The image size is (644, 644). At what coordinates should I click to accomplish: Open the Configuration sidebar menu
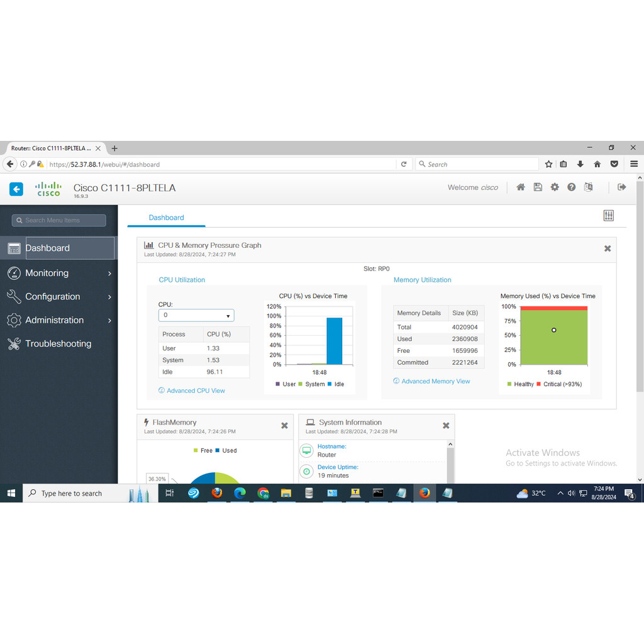point(58,297)
